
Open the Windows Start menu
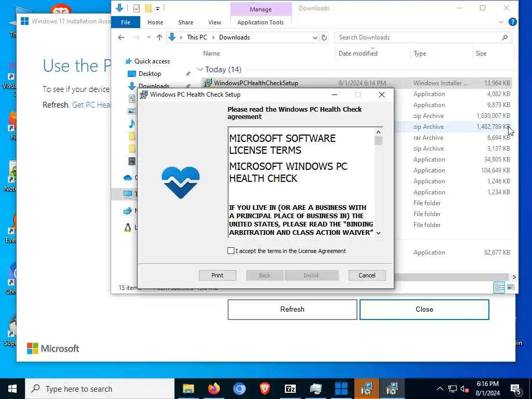(x=12, y=389)
